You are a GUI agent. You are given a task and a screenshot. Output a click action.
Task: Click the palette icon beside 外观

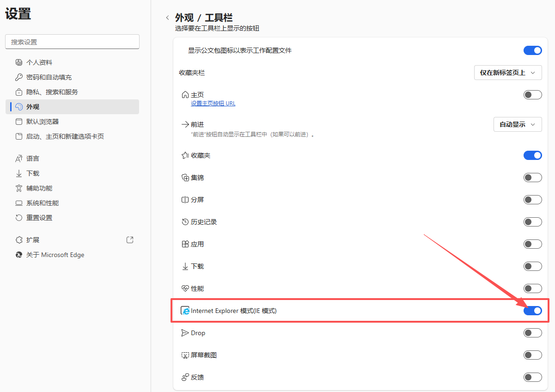point(19,107)
